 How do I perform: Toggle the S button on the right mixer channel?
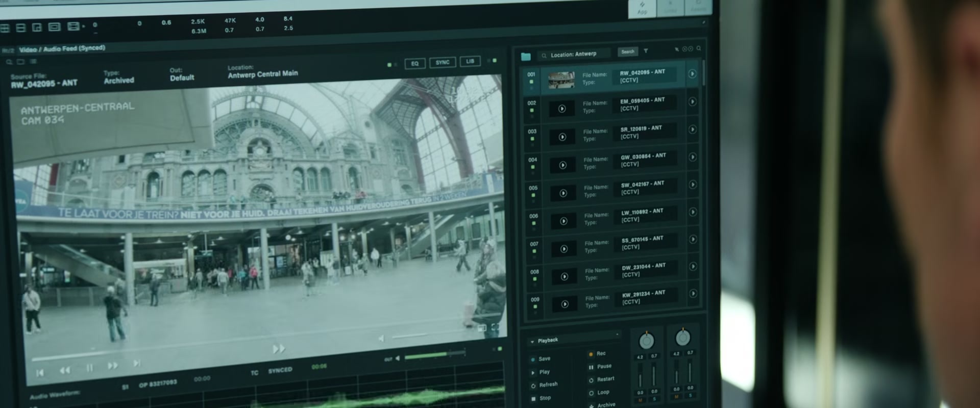[x=690, y=395]
